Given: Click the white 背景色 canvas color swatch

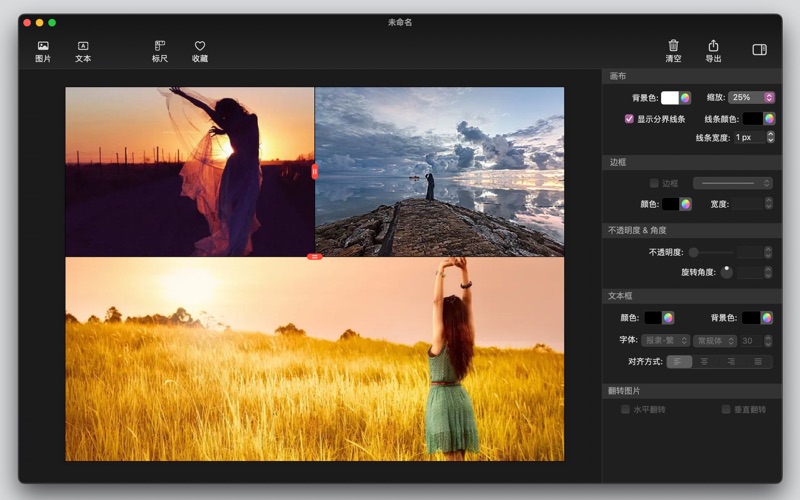Looking at the screenshot, I should pyautogui.click(x=668, y=98).
